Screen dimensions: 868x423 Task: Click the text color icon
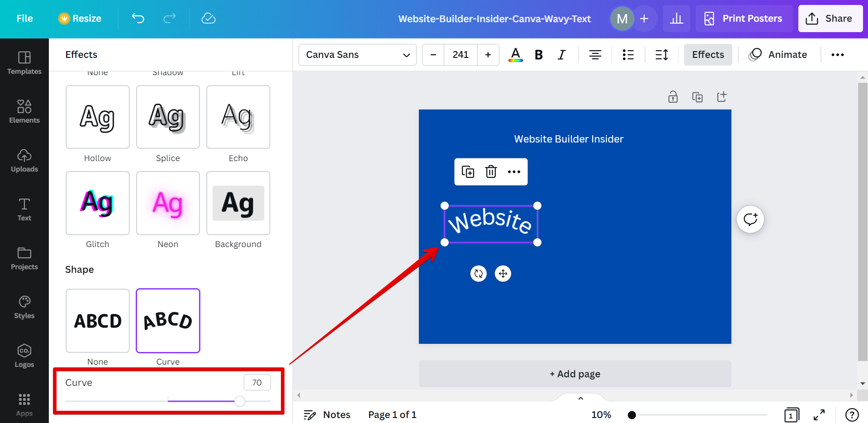click(x=515, y=55)
